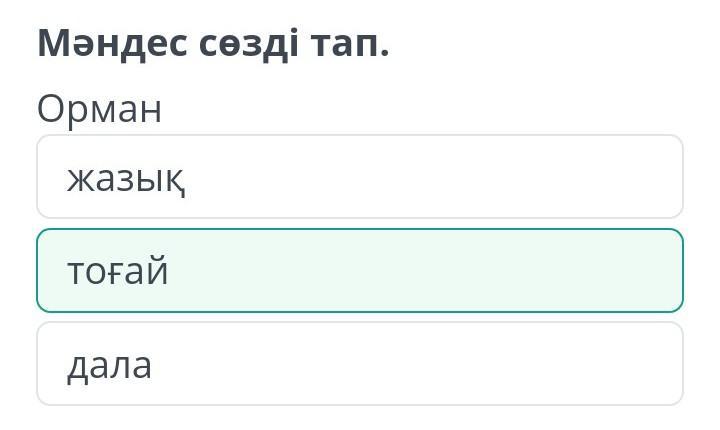Viewport: 720px width, 430px height.
Task: Select the answer option "жазық"
Action: pyautogui.click(x=360, y=177)
